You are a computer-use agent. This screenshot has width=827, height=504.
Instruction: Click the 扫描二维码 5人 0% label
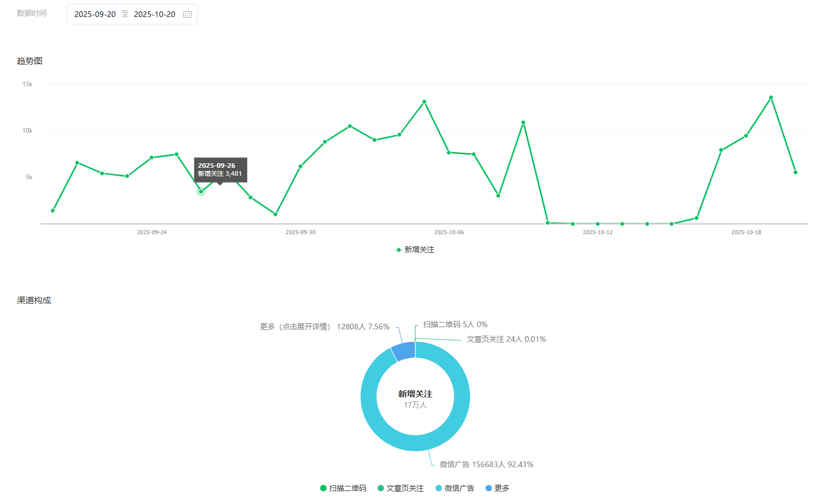[455, 324]
